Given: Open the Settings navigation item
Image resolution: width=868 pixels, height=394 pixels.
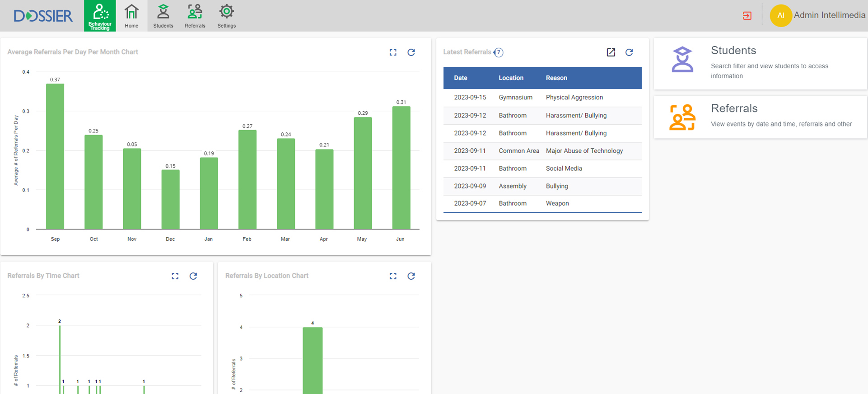Looking at the screenshot, I should click(226, 16).
